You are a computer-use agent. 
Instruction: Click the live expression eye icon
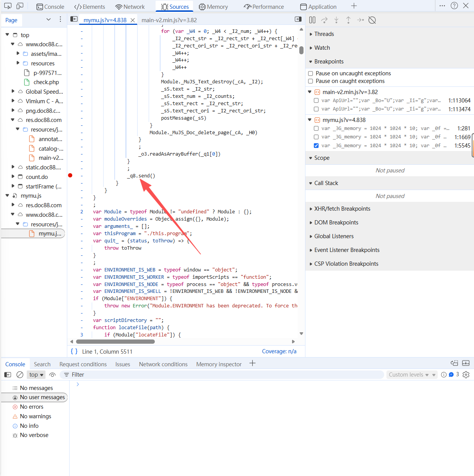tap(53, 375)
